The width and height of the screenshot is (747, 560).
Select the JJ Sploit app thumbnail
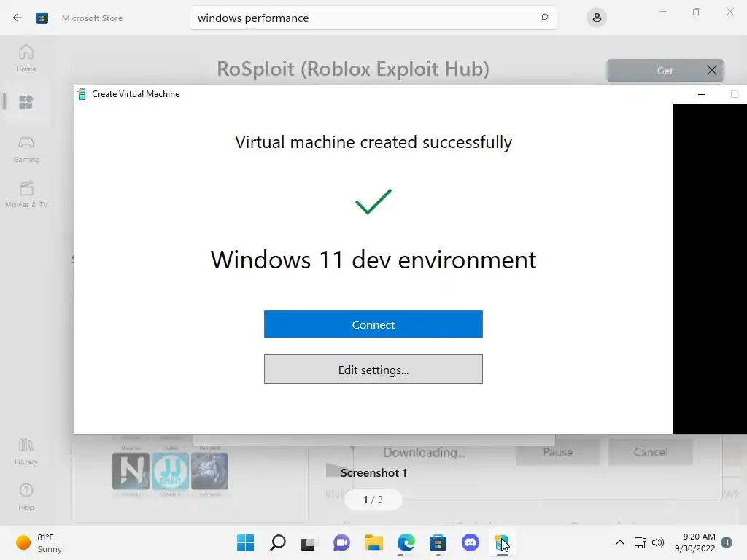pos(170,471)
